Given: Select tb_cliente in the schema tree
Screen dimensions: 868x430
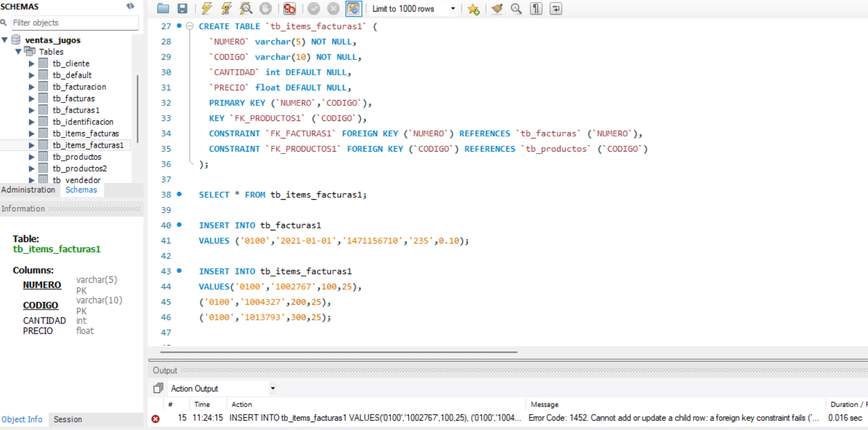Looking at the screenshot, I should 71,63.
